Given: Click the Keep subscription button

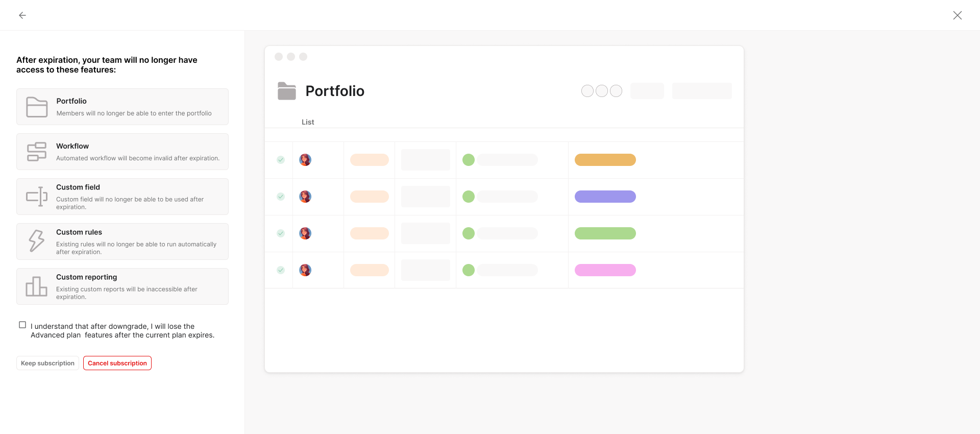Looking at the screenshot, I should 47,363.
